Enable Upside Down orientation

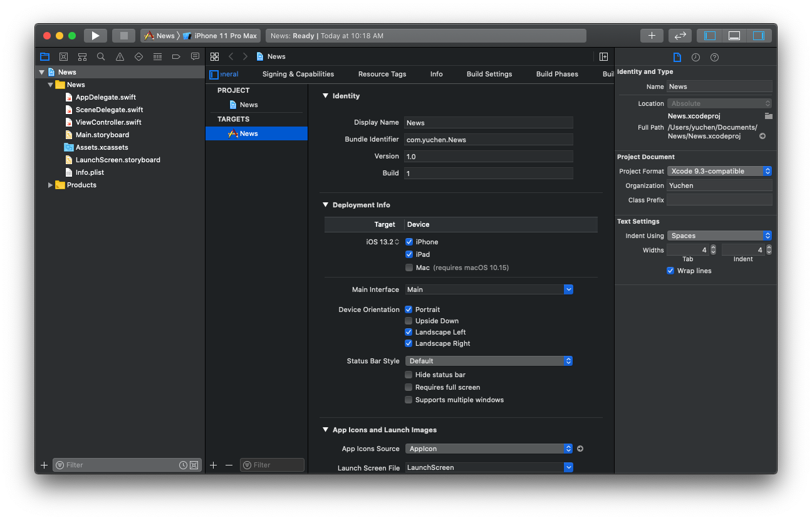409,321
